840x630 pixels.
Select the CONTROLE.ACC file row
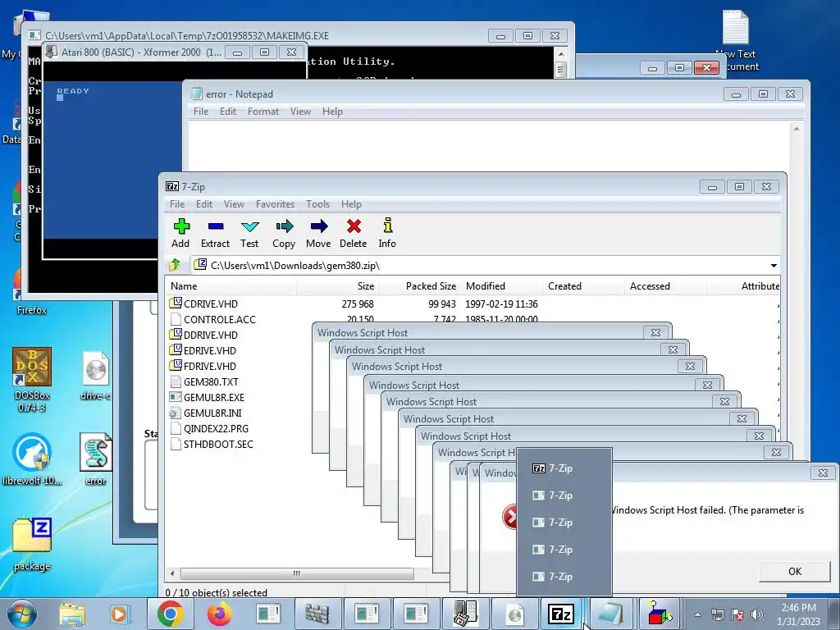(x=220, y=319)
